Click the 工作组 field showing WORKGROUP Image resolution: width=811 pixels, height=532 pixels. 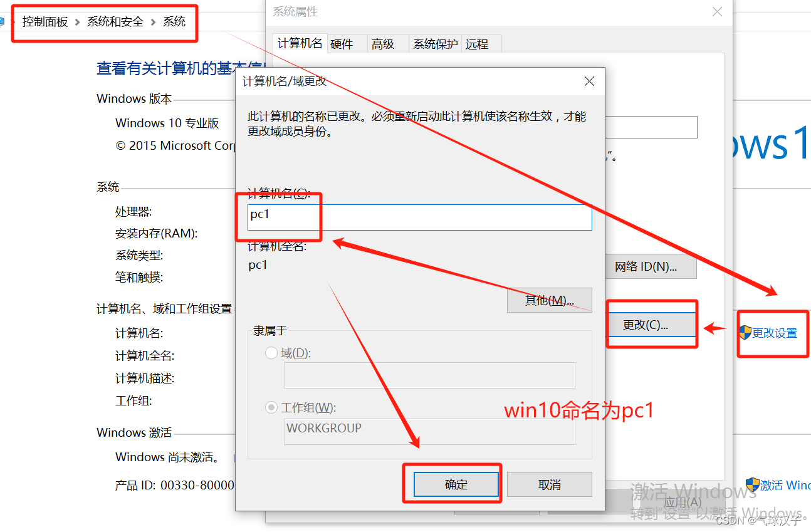(x=429, y=432)
